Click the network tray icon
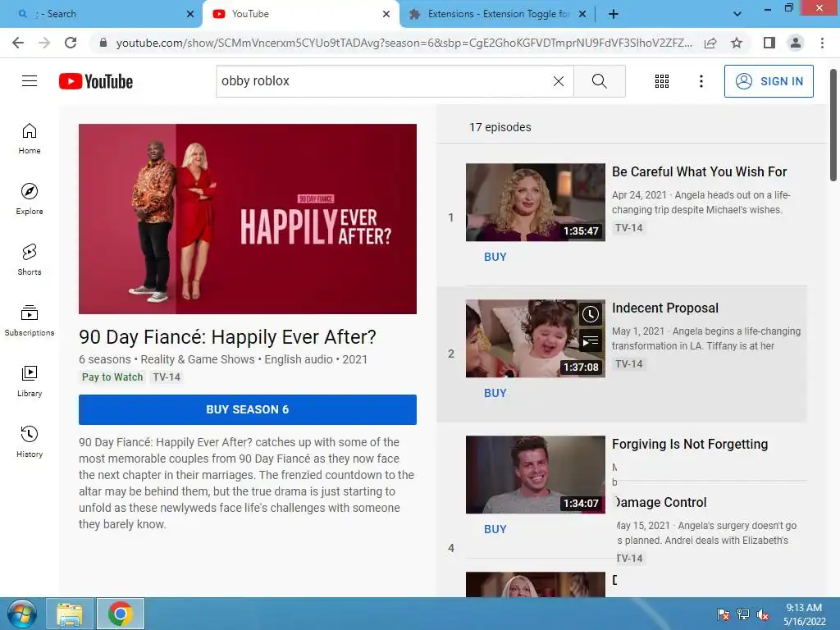Image resolution: width=840 pixels, height=630 pixels. tap(743, 614)
